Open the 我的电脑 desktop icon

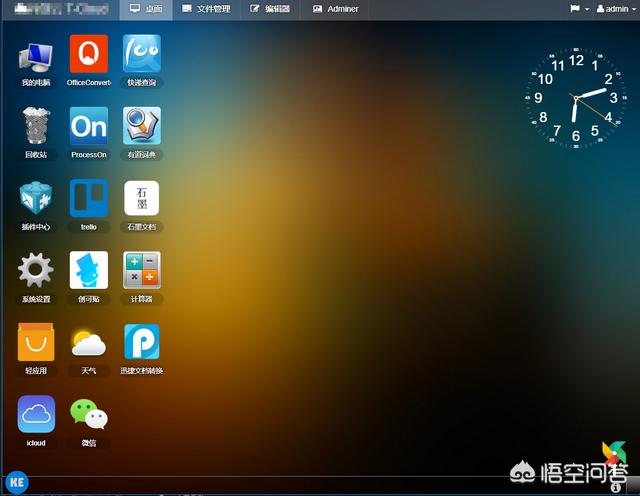(36, 56)
